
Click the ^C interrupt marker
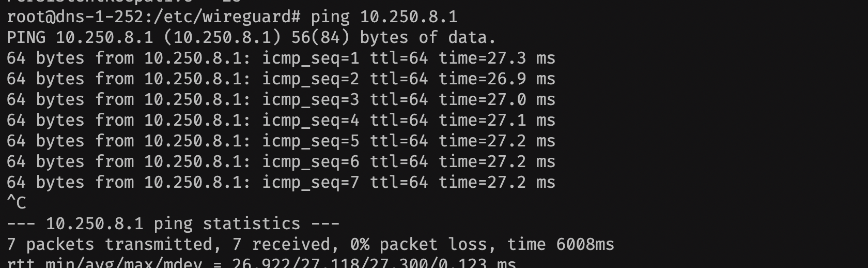click(17, 203)
